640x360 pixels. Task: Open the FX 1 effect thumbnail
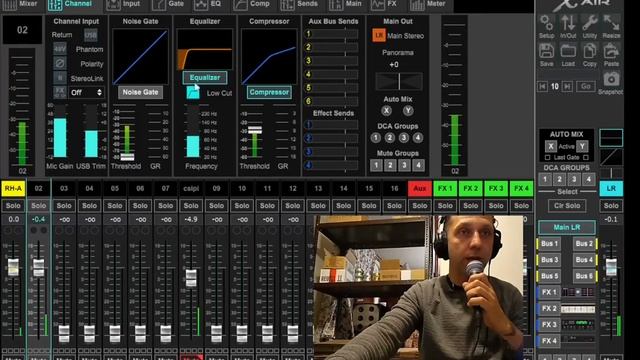[x=578, y=292]
